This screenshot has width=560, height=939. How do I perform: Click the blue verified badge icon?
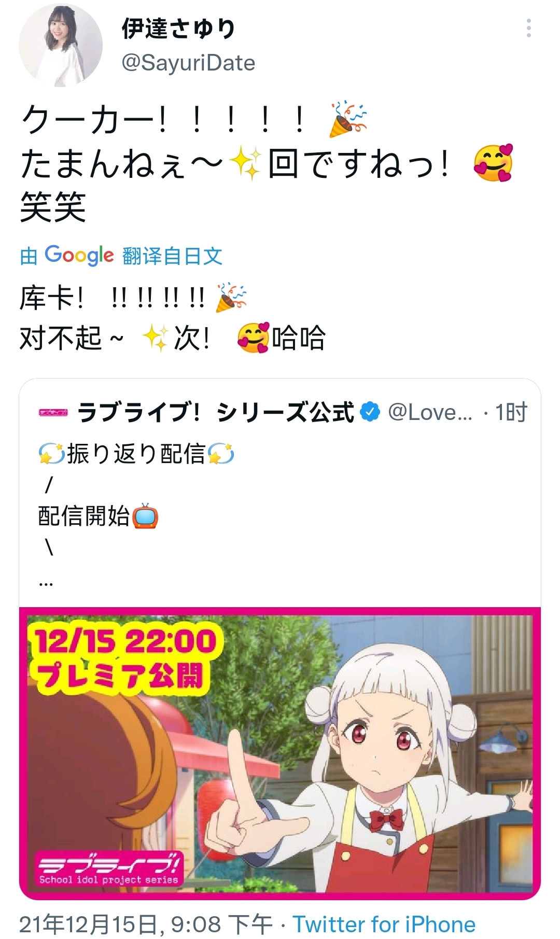click(x=370, y=412)
